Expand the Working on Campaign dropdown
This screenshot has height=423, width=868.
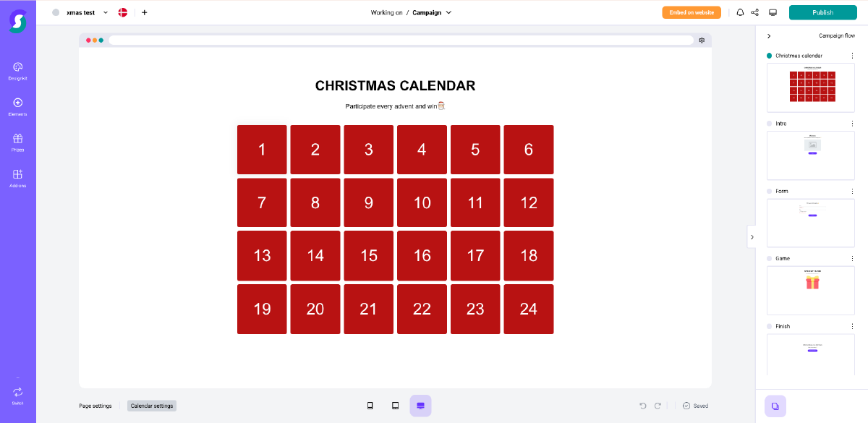448,12
